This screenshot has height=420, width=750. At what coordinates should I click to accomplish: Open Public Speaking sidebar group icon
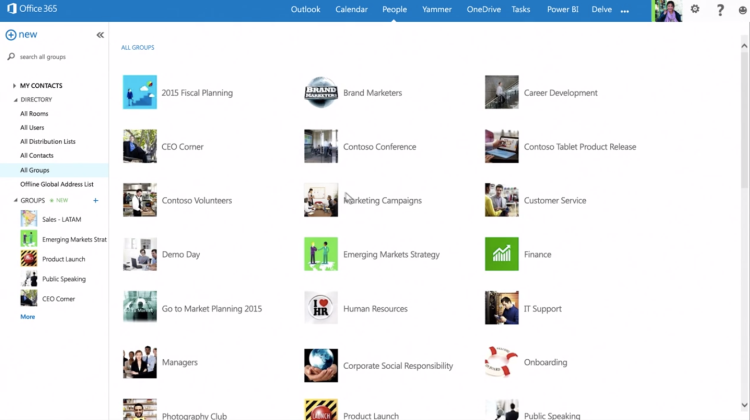[x=29, y=278]
